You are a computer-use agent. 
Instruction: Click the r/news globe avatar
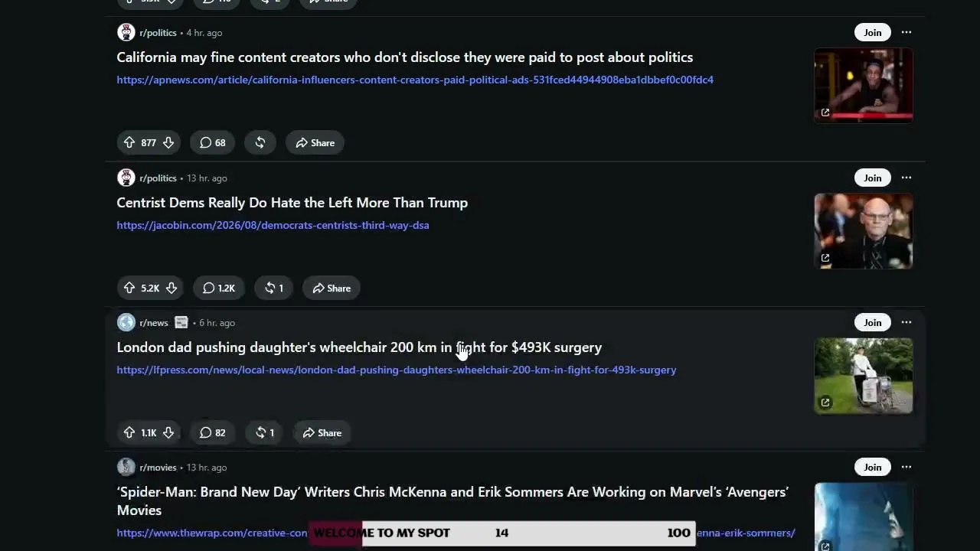(126, 322)
